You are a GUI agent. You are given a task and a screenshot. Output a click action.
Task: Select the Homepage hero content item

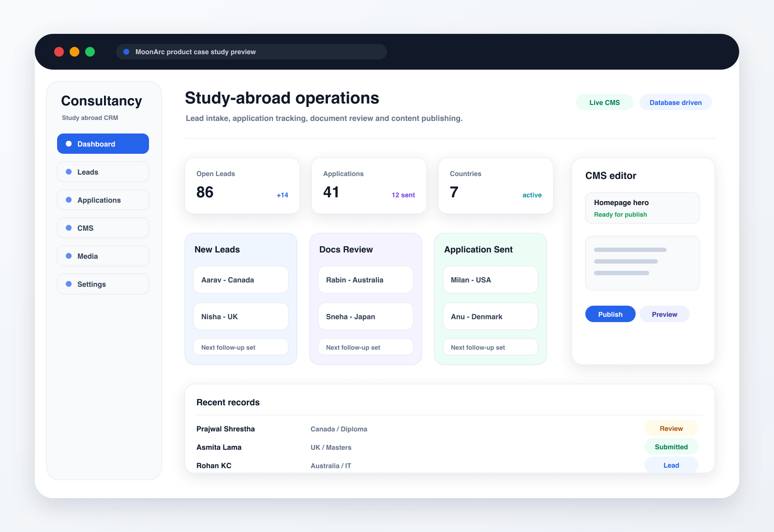pyautogui.click(x=642, y=208)
